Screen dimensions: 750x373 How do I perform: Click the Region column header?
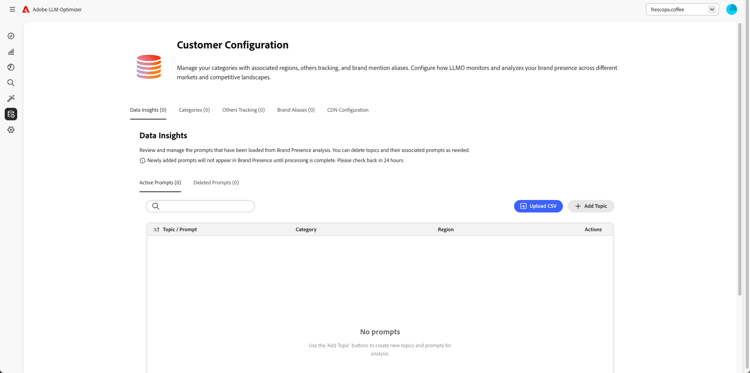pyautogui.click(x=446, y=230)
